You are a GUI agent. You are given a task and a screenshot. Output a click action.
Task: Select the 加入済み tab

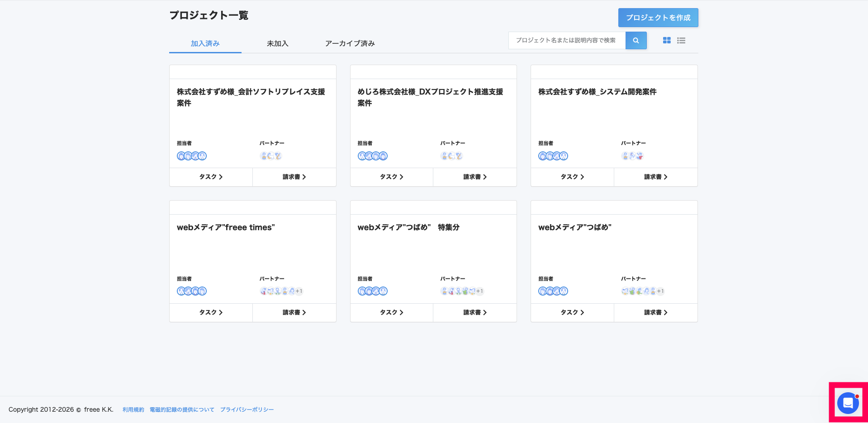[x=205, y=43]
